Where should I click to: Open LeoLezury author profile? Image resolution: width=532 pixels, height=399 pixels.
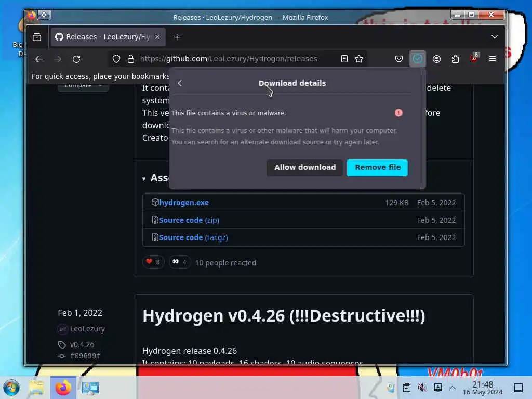(x=87, y=329)
